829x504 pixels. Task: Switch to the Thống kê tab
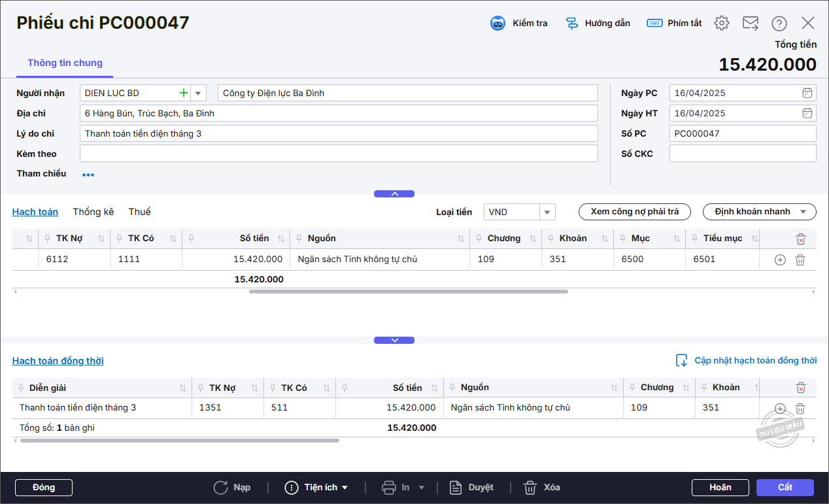pyautogui.click(x=93, y=212)
